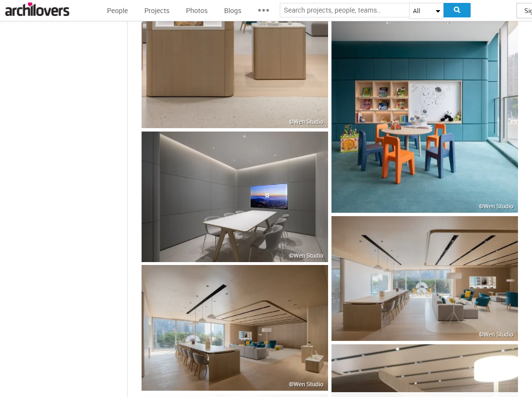Open the right-column lounge with blue armchairs photo

424,278
